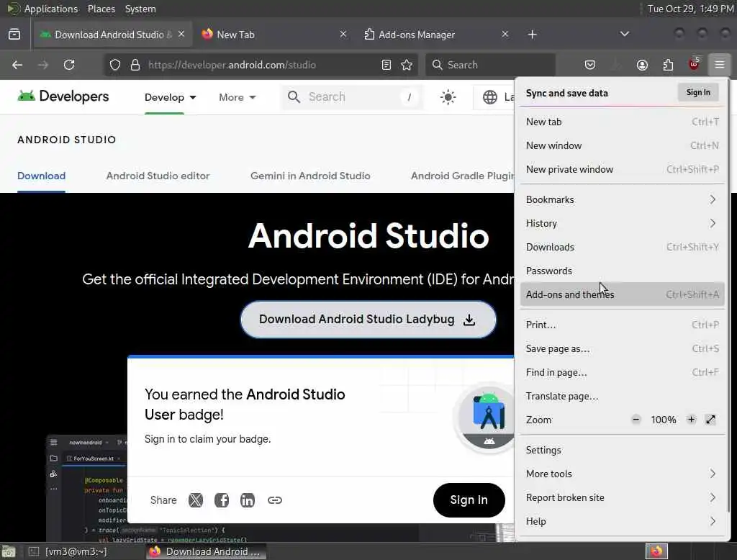Open the Firefox account icon

click(642, 65)
